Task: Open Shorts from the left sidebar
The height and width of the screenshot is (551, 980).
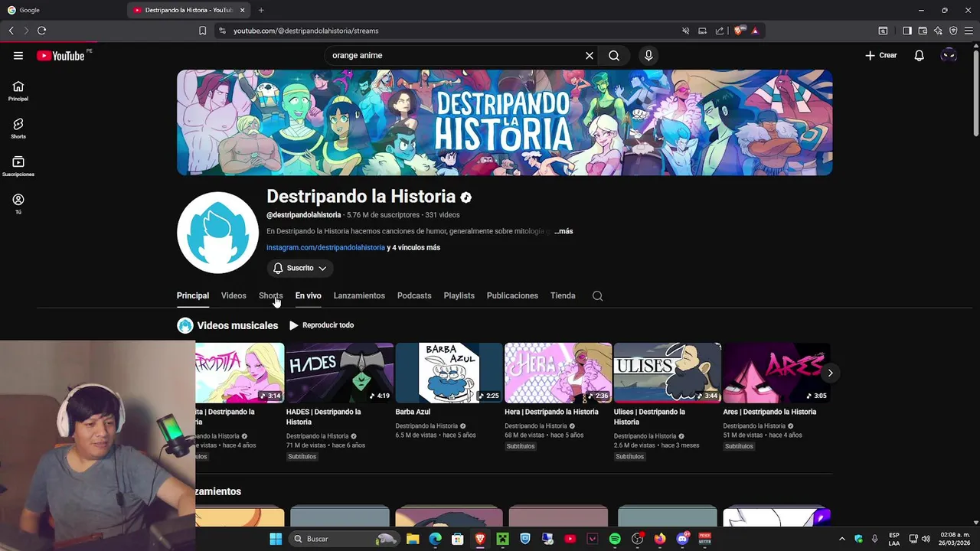Action: (x=18, y=129)
